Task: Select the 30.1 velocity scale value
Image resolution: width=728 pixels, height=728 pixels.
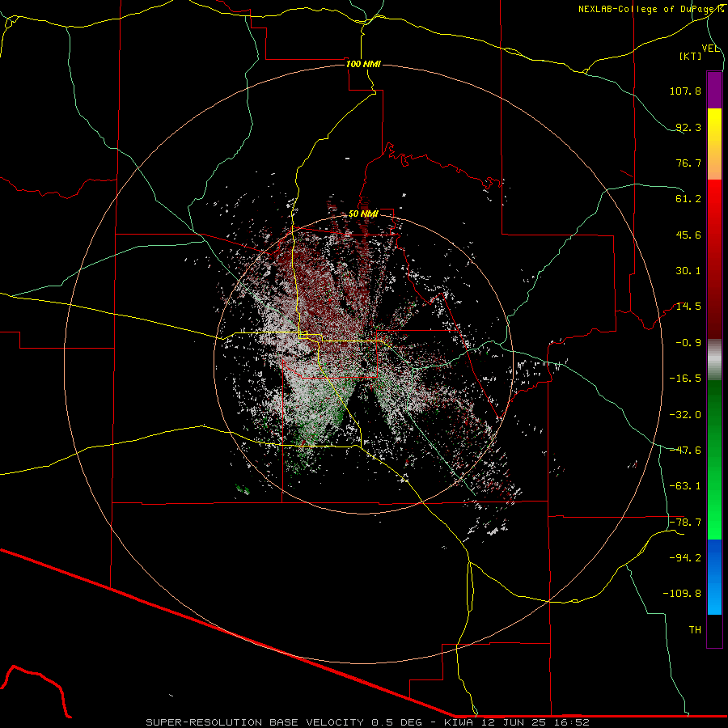Action: click(x=688, y=271)
